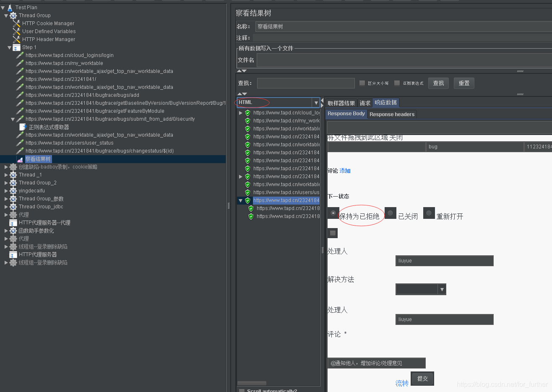This screenshot has height=392, width=552.
Task: Select the 23241841/ sampler in tree
Action: pyautogui.click(x=61, y=79)
